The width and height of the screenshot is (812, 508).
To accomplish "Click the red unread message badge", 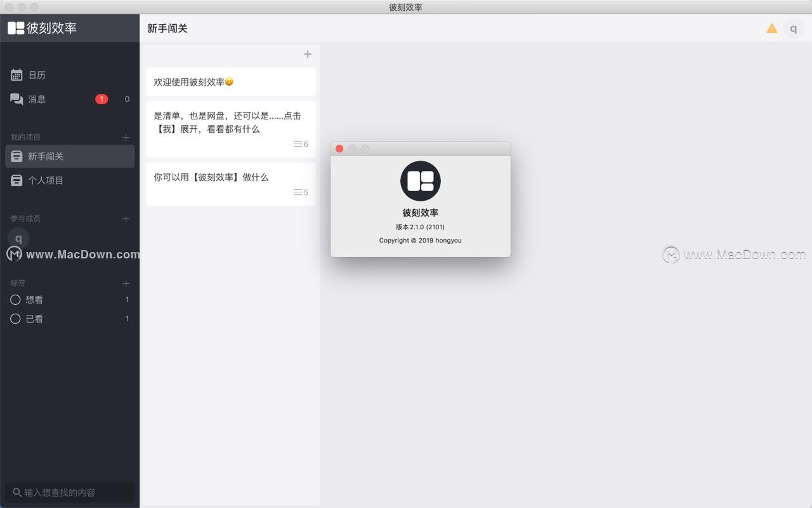I will pyautogui.click(x=101, y=99).
